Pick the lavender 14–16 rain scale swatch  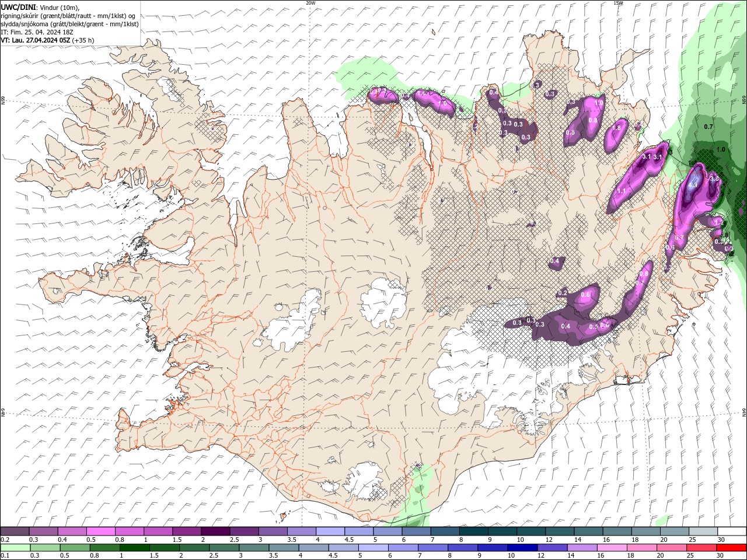(581, 548)
